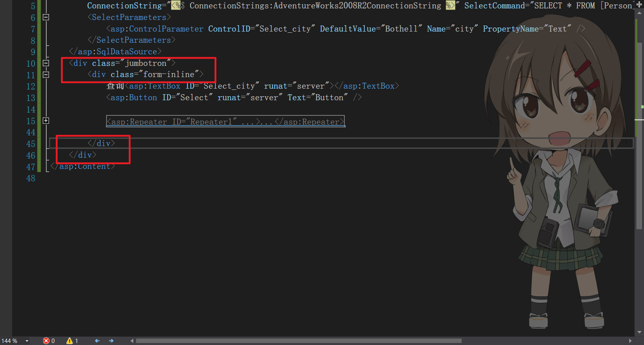
Task: Click the collapsed asp:Repeater Repeater1 code line
Action: point(225,121)
